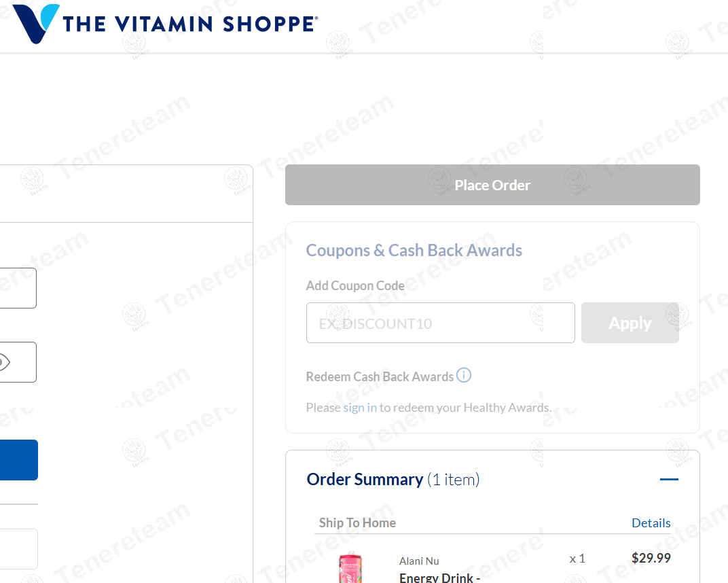The height and width of the screenshot is (583, 728).
Task: Toggle password visibility with the eye icon
Action: [4, 362]
